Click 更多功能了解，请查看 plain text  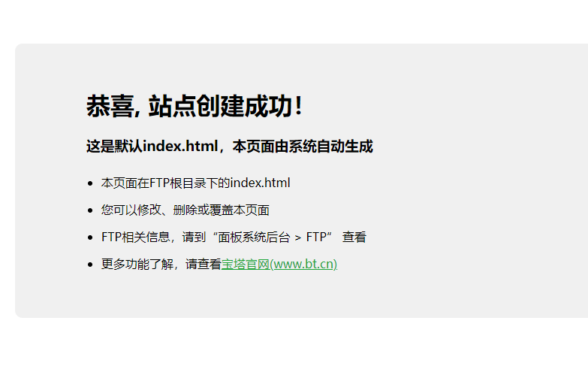(x=161, y=265)
